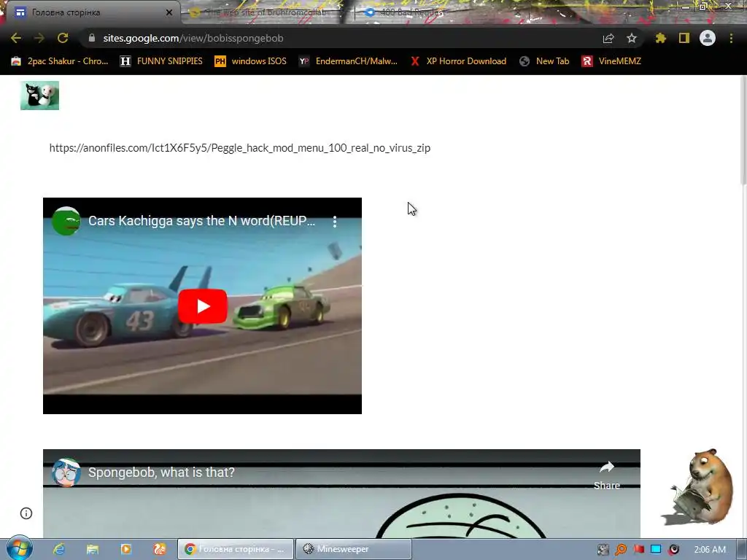Screen dimensions: 747x560
Task: Open the site info lock icon
Action: (x=92, y=38)
